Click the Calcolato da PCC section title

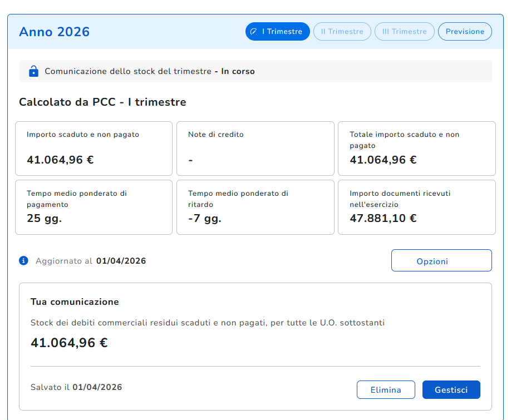(102, 102)
